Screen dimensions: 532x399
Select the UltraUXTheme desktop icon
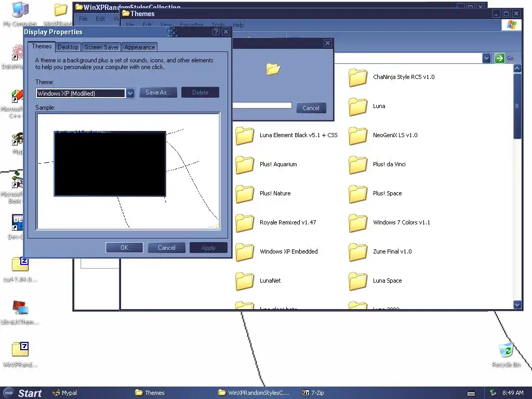20,308
